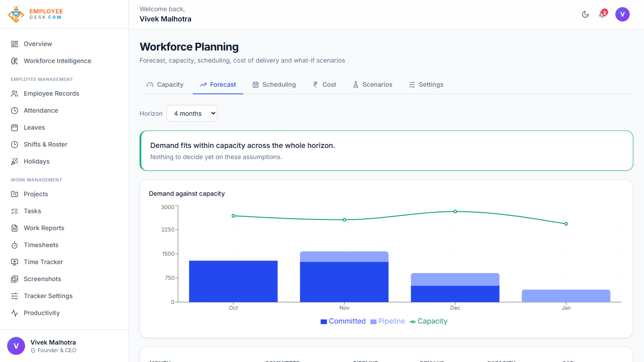
Task: Click the Workforce Intelligence brain icon
Action: [x=15, y=61]
